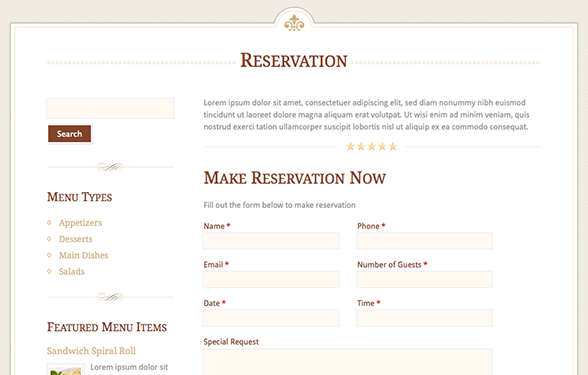
Task: Click the sidebar search input field
Action: [x=110, y=108]
